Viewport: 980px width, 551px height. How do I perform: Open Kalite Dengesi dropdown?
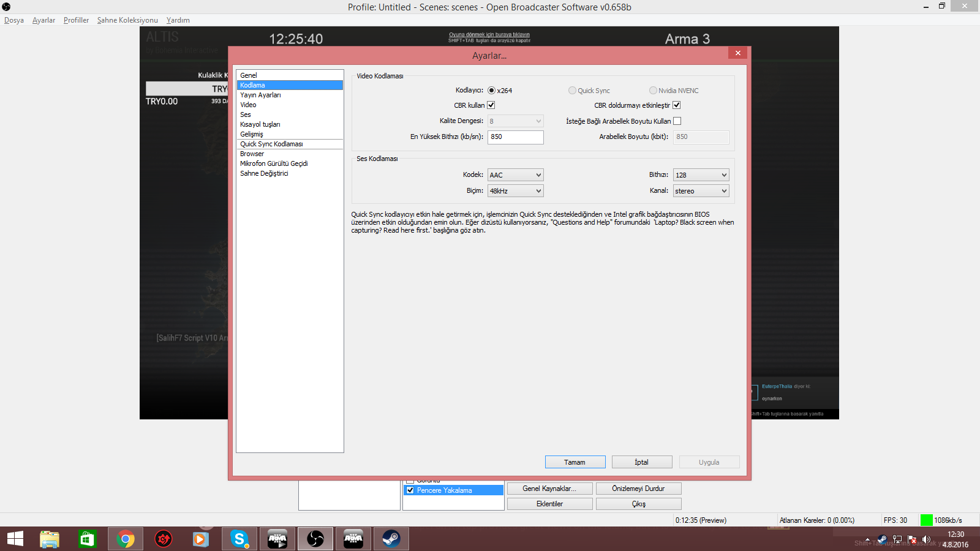[x=516, y=121]
